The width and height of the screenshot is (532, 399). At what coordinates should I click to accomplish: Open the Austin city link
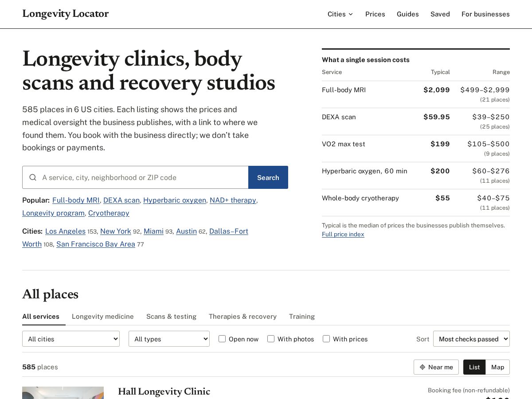(x=186, y=231)
